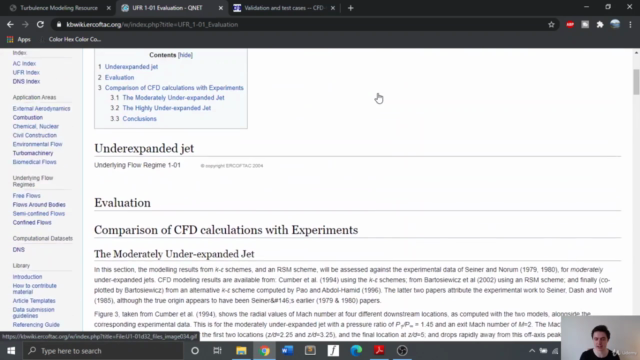
Task: Hide the Contents table
Action: 185,55
